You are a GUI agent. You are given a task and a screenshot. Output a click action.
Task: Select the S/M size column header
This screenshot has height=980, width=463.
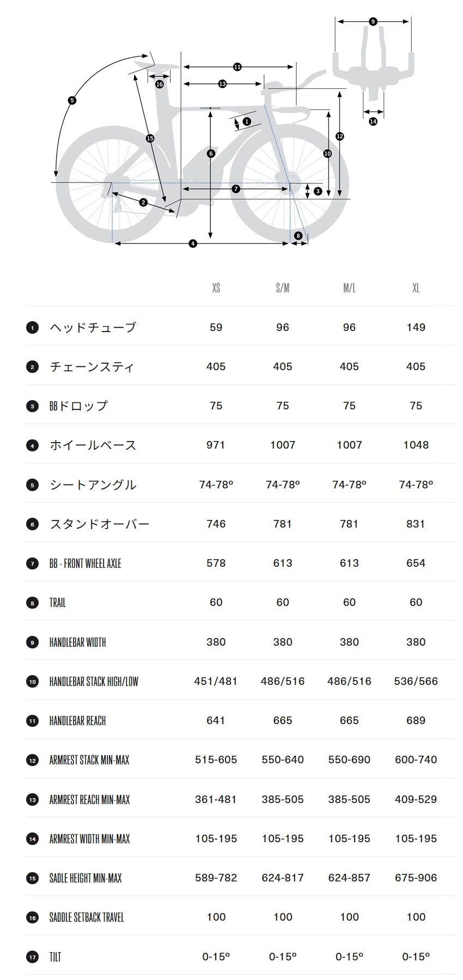click(282, 288)
